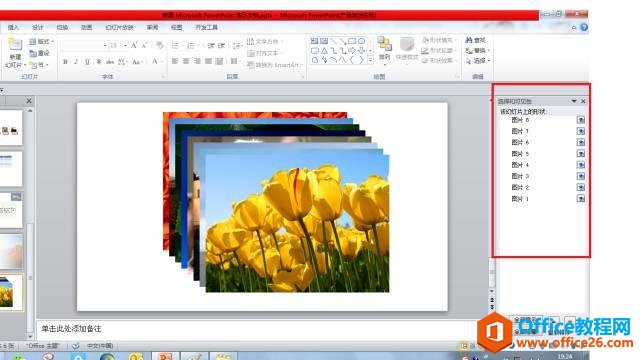Open PowerPoint help question mark icon
Screen dimensions: 640x360
click(x=584, y=27)
